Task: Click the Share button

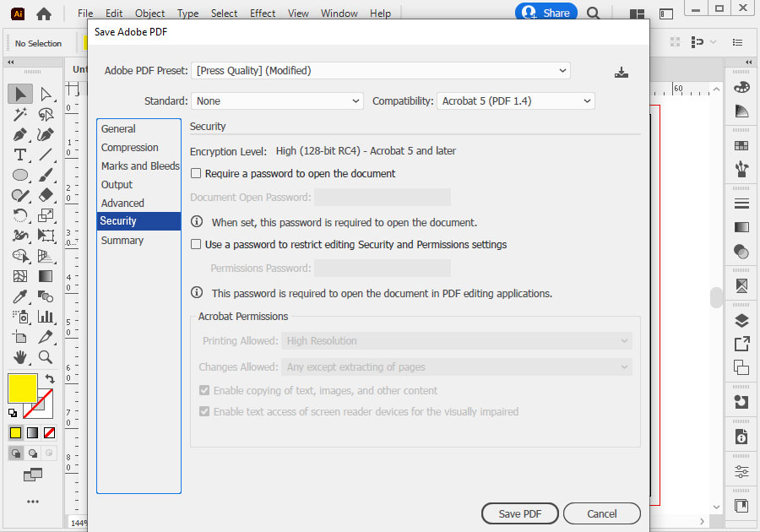Action: [x=546, y=13]
